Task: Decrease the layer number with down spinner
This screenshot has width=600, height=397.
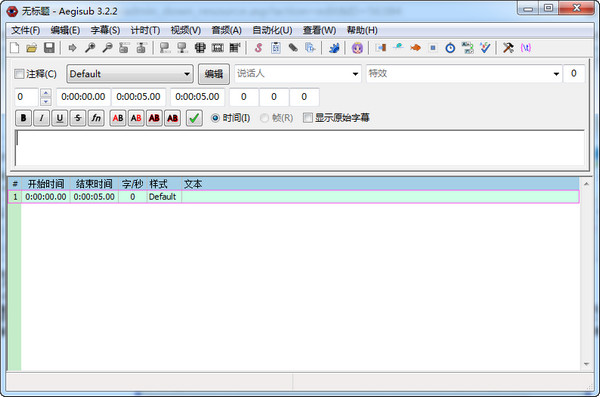Action: coord(46,101)
